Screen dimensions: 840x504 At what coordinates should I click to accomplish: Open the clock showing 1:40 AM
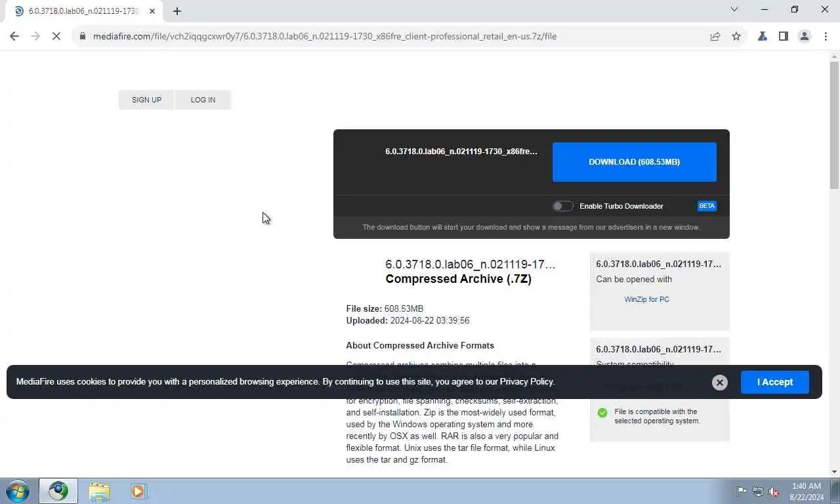[807, 492]
